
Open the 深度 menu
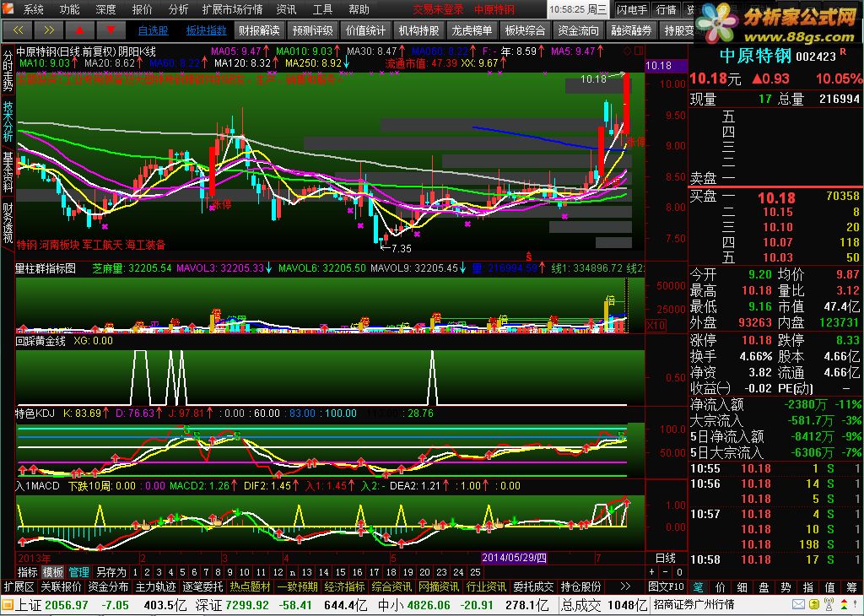pyautogui.click(x=105, y=9)
